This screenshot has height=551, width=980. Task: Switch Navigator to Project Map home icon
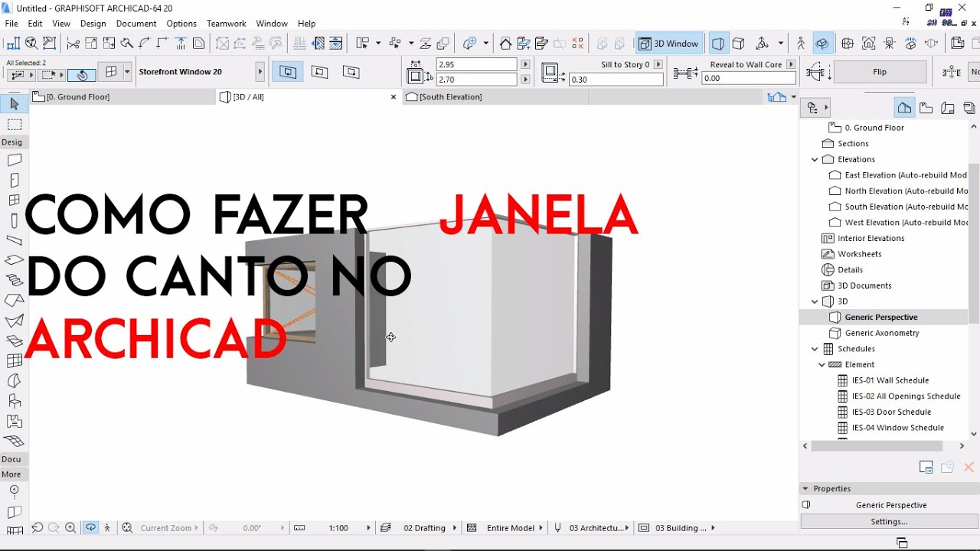pos(904,108)
